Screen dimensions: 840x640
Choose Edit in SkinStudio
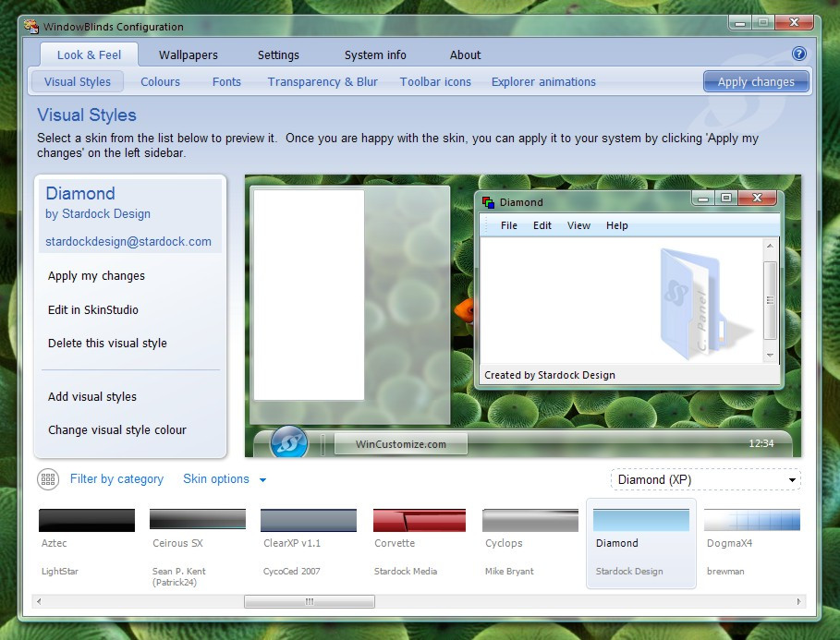point(93,309)
